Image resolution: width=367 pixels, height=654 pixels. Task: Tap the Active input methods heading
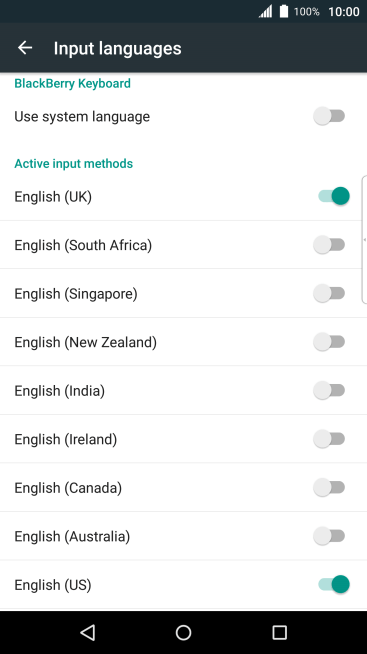coord(73,164)
